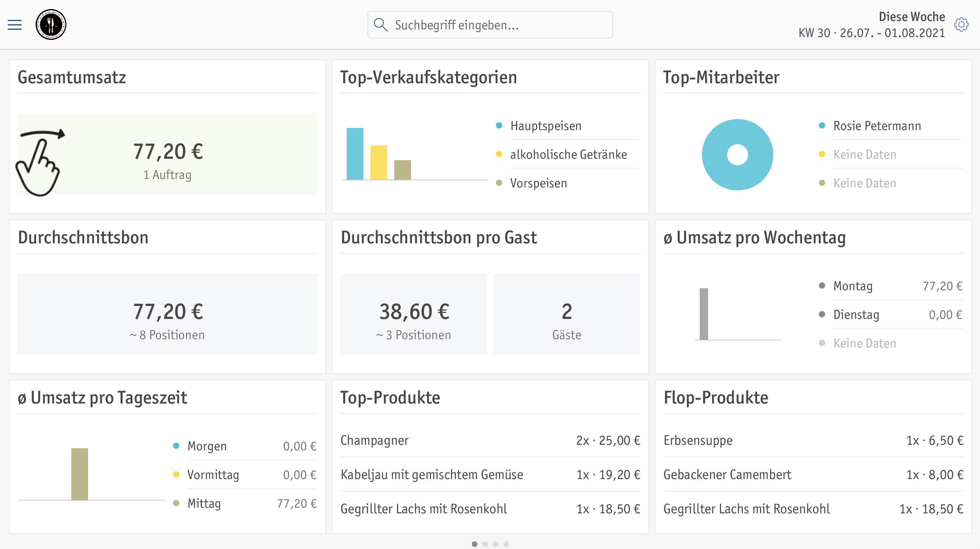Click the yellow bar in Top-Verkaufskategorien chart
Image resolution: width=980 pixels, height=549 pixels.
click(x=379, y=163)
